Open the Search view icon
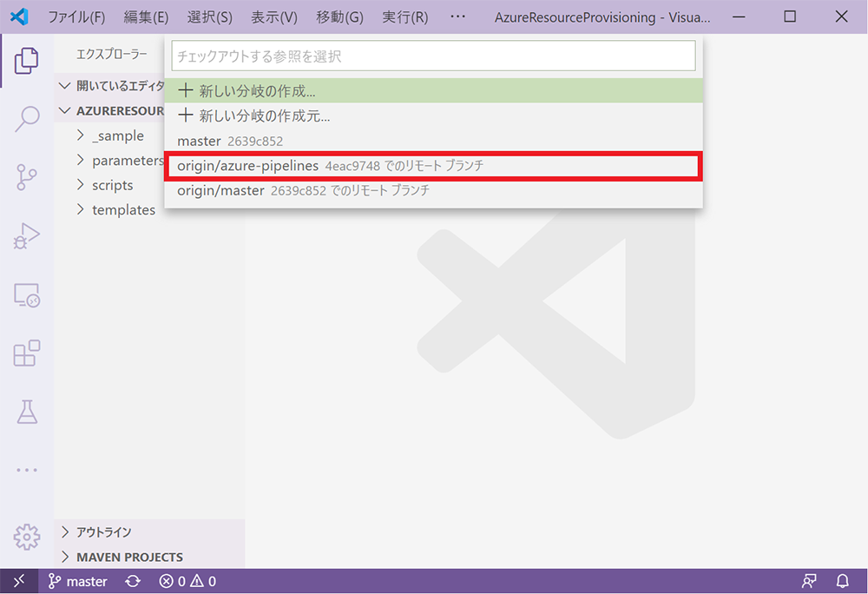Screen dimensions: 868x594 [x=26, y=119]
